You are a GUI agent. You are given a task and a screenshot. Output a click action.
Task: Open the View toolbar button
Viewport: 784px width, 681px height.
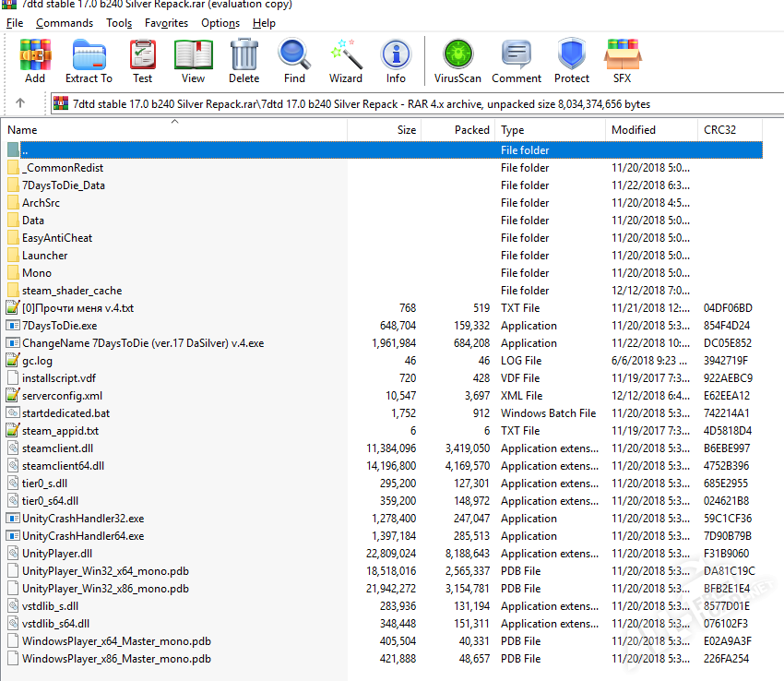coord(194,61)
